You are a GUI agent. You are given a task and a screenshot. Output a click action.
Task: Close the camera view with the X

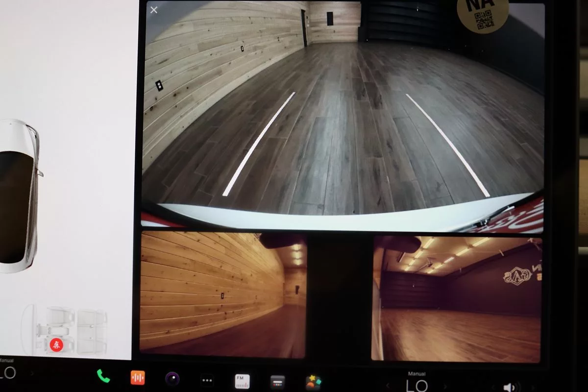click(154, 10)
